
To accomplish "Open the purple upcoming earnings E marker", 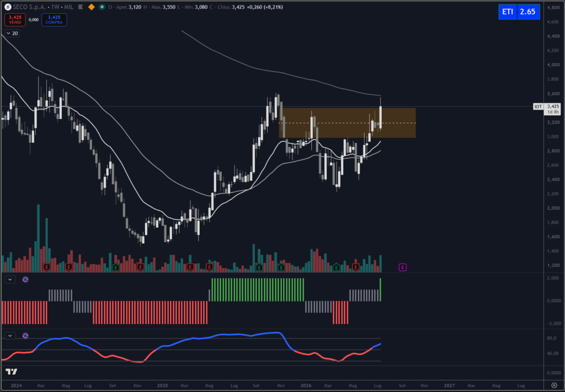I will click(402, 267).
